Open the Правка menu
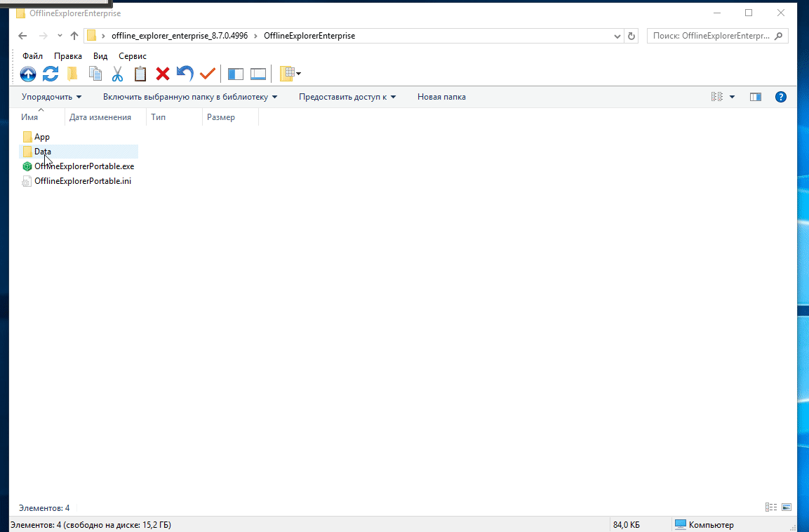Image resolution: width=809 pixels, height=532 pixels. [68, 55]
